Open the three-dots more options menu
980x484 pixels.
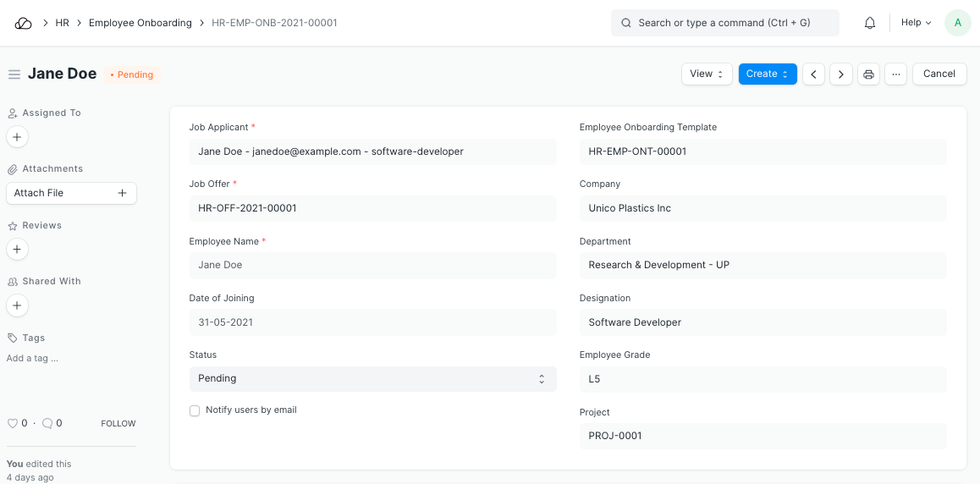click(x=895, y=74)
